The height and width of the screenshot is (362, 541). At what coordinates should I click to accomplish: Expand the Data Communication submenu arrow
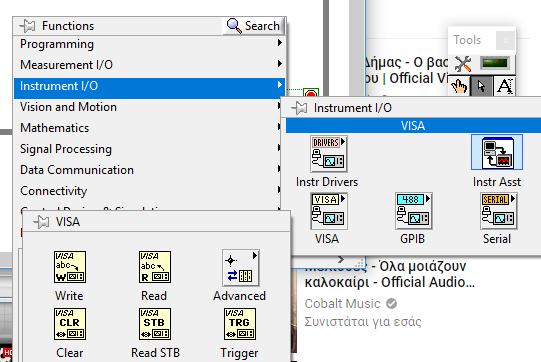(x=279, y=169)
